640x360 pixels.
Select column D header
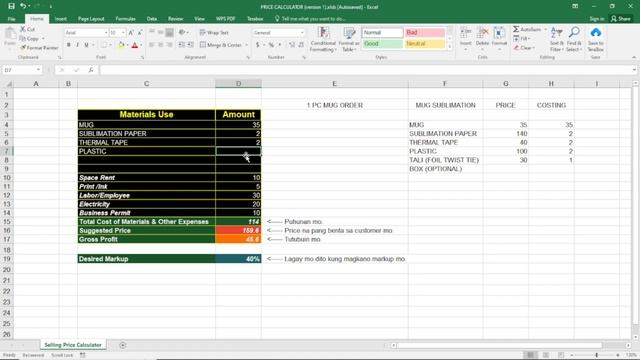pos(238,84)
